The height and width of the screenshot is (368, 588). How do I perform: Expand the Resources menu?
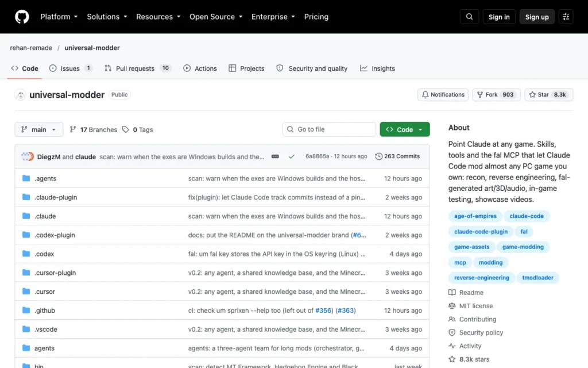pos(158,17)
